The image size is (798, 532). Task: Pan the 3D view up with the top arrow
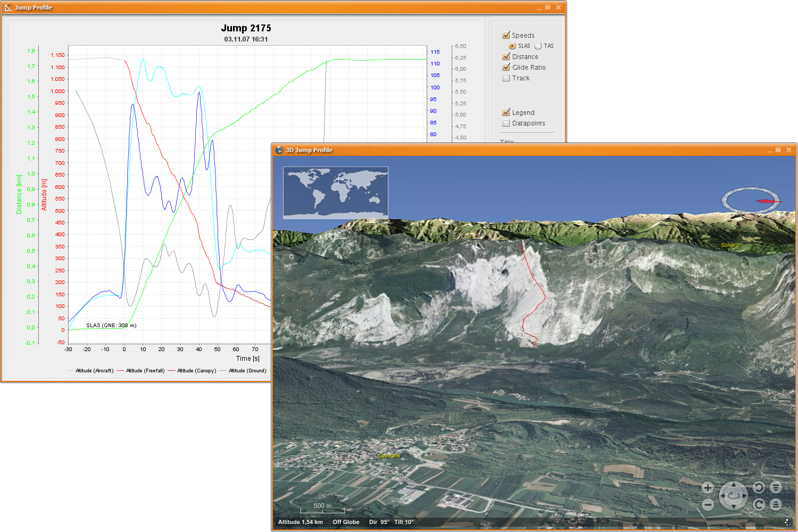coord(734,485)
